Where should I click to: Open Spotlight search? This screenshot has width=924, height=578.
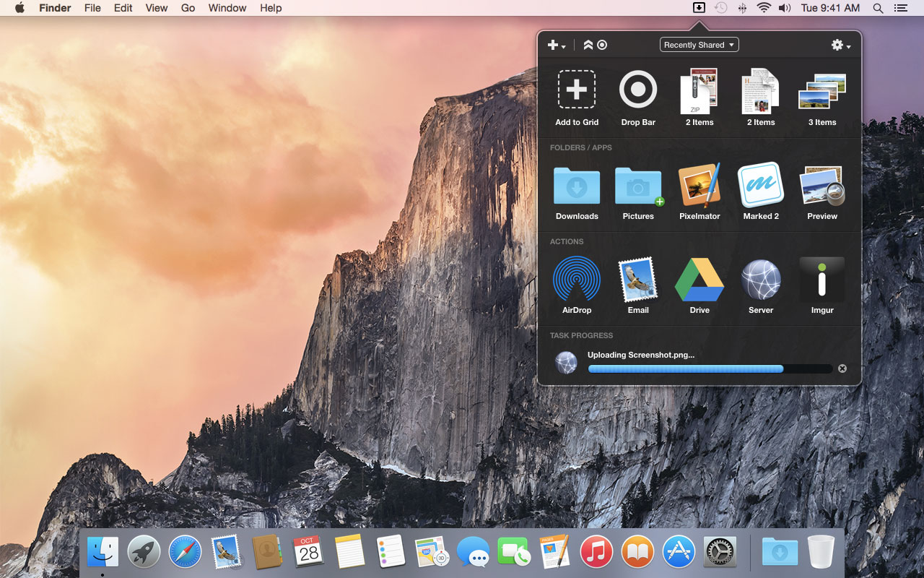coord(878,8)
